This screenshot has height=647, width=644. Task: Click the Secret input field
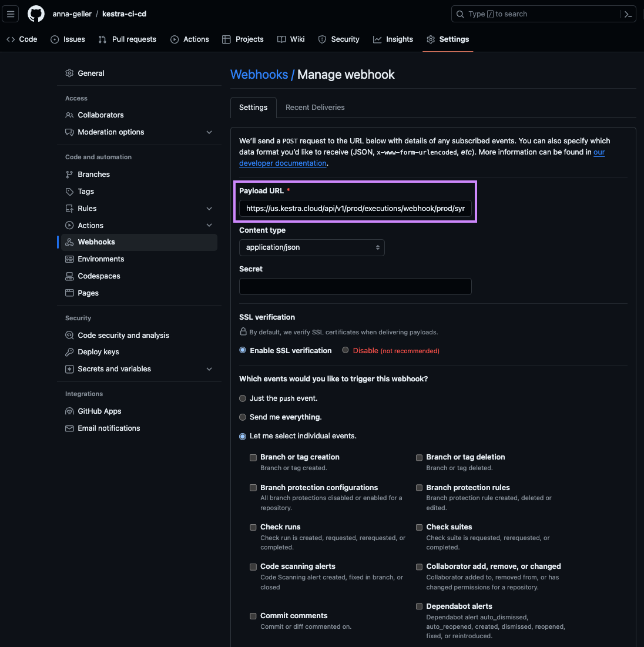pos(355,286)
